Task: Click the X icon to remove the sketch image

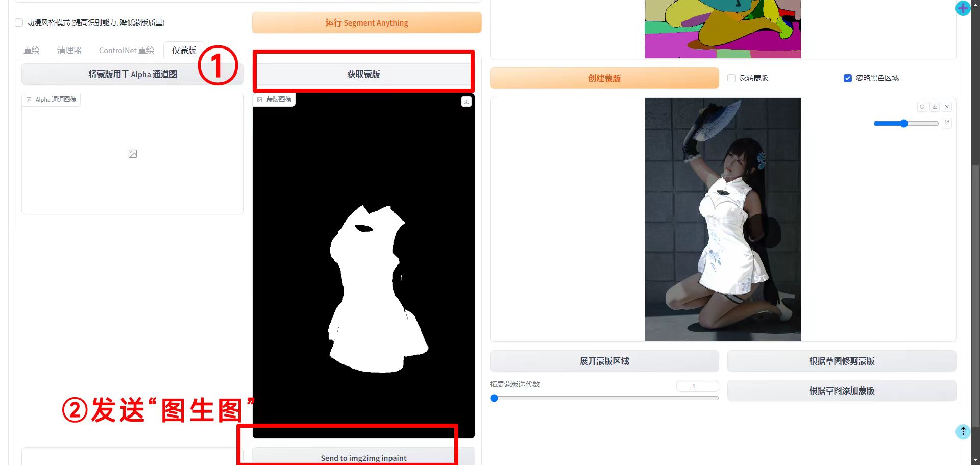Action: pos(947,107)
